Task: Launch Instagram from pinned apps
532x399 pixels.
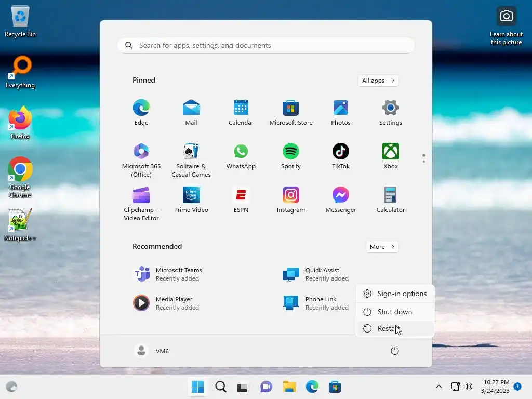Action: click(x=291, y=200)
